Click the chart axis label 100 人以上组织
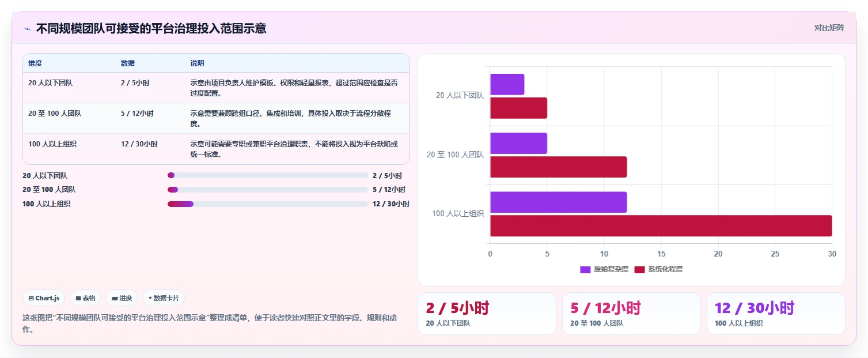868x358 pixels. (458, 214)
